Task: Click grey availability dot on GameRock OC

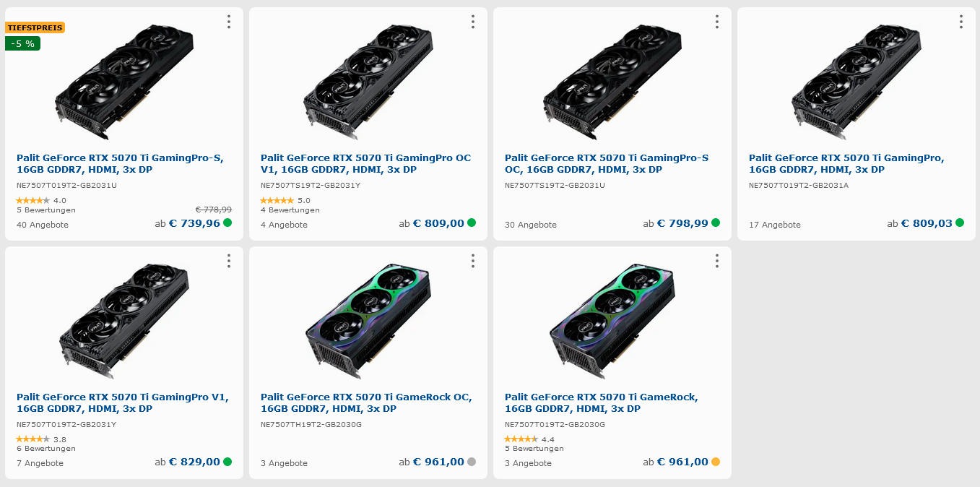Action: (472, 462)
